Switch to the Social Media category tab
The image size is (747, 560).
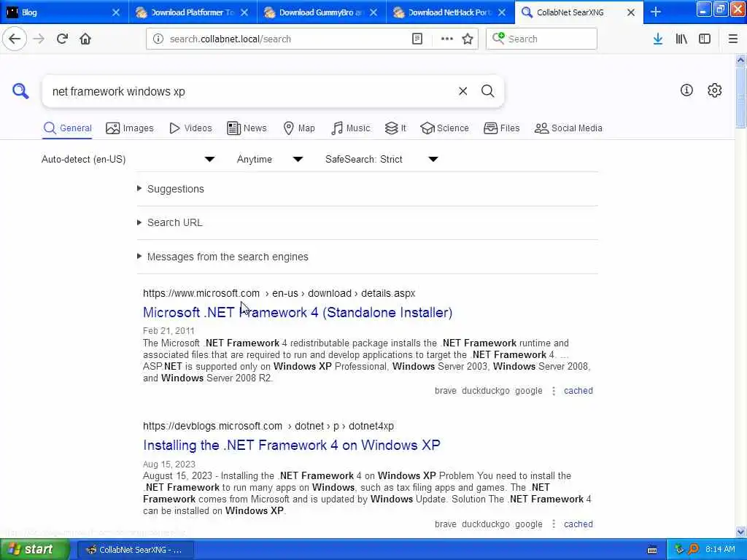coord(568,128)
